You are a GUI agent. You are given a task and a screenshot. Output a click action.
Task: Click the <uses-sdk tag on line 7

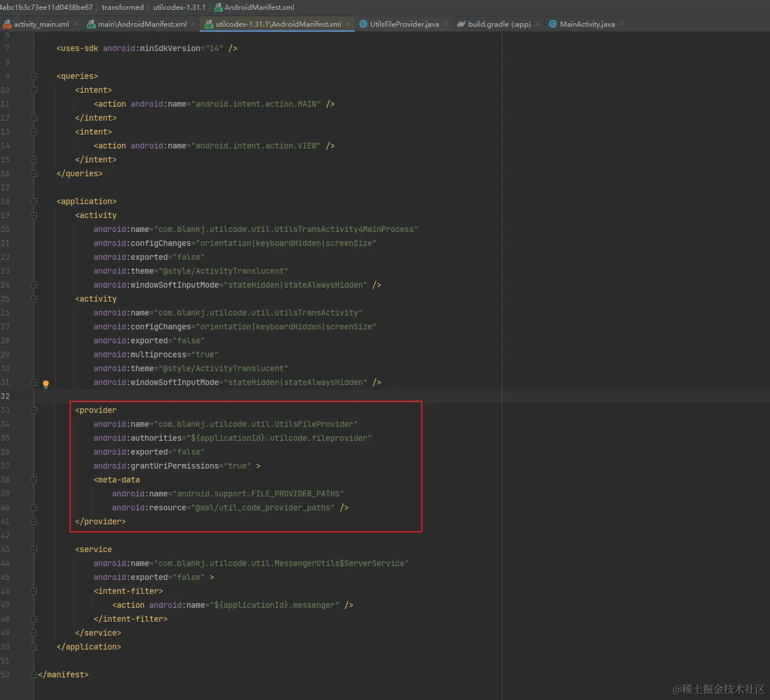click(77, 48)
